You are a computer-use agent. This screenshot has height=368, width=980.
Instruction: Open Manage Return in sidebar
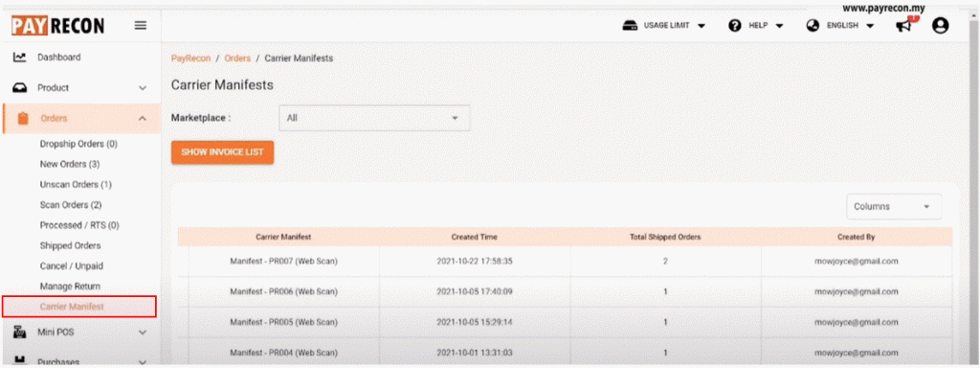coord(70,286)
